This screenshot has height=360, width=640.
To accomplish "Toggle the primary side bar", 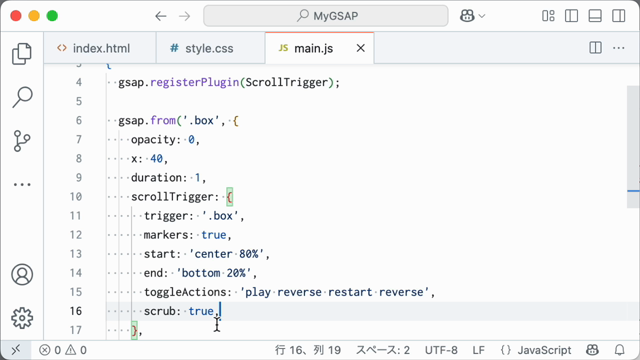I will coord(571,16).
